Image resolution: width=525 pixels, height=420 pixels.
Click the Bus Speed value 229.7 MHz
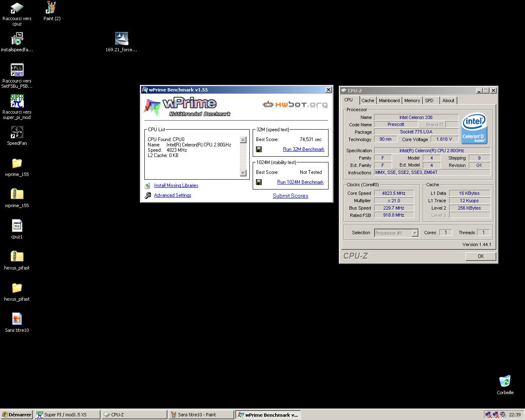394,208
